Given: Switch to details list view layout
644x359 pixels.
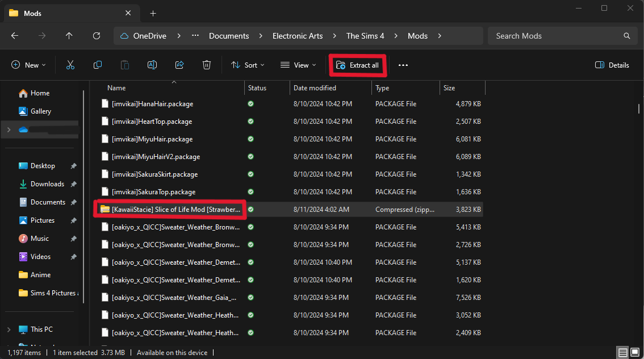Looking at the screenshot, I should coord(622,353).
